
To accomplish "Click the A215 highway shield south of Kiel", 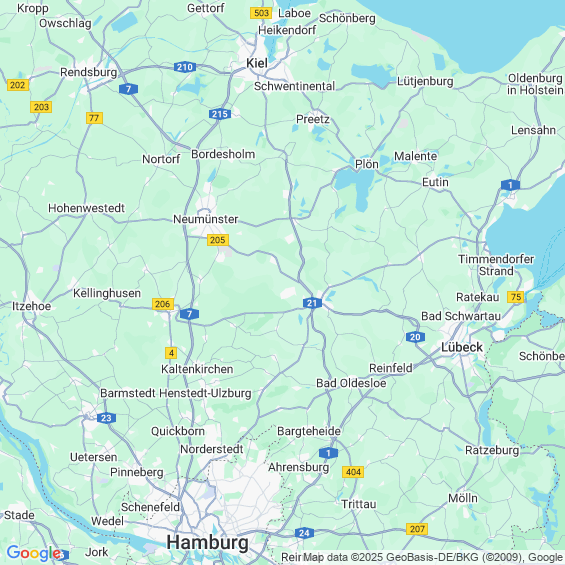I will (220, 114).
